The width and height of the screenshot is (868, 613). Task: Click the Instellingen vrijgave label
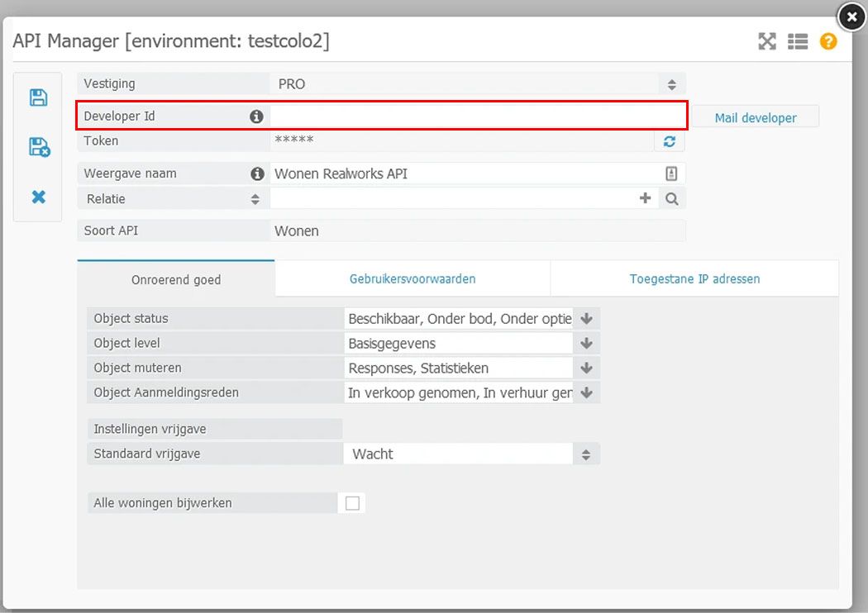[x=150, y=429]
